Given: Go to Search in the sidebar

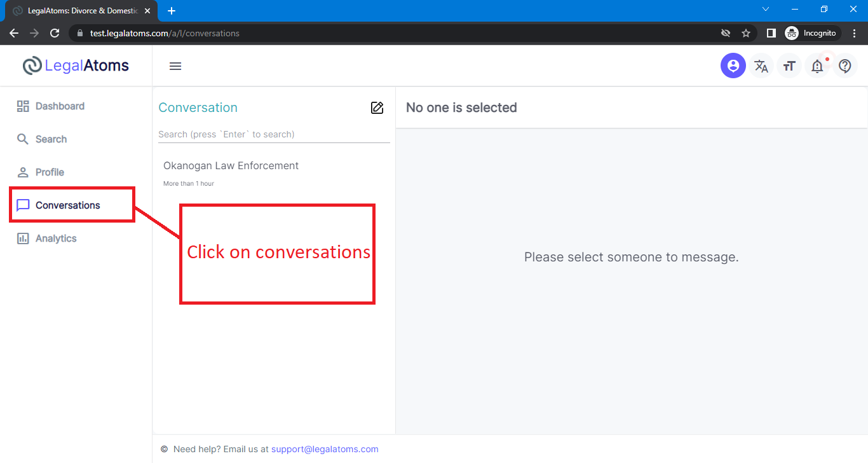Looking at the screenshot, I should pos(42,139).
